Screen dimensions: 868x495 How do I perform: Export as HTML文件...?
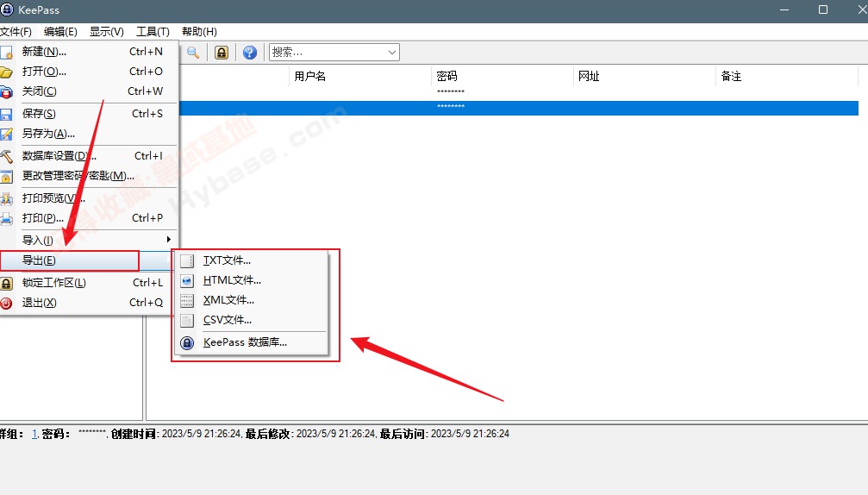tap(253, 280)
